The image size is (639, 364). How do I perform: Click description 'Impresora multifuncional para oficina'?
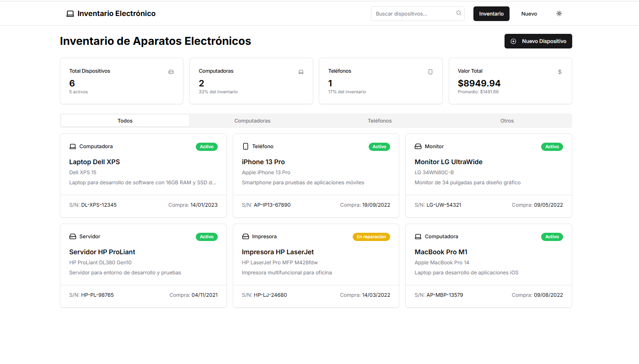(287, 273)
